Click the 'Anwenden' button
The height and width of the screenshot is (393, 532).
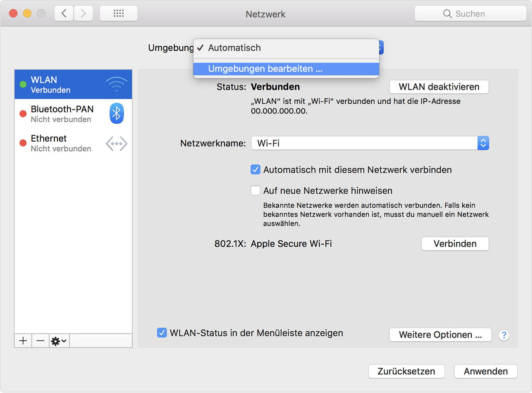click(x=485, y=371)
